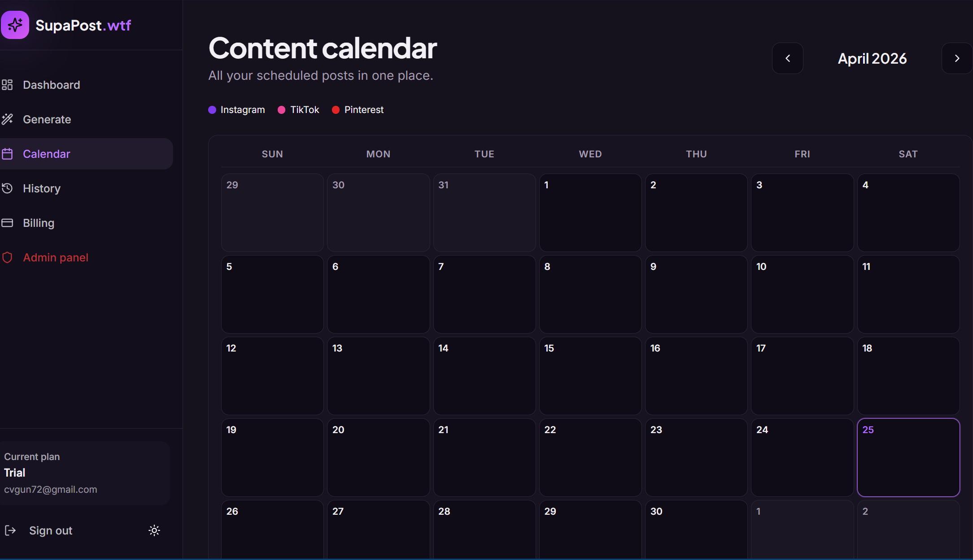Viewport: 973px width, 560px height.
Task: Select the April 28 day cell
Action: (x=484, y=530)
